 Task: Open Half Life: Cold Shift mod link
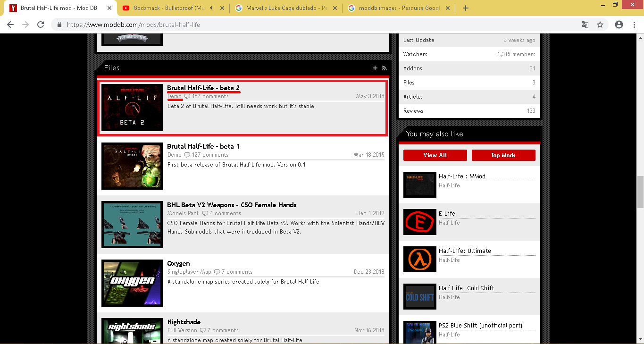pos(467,288)
